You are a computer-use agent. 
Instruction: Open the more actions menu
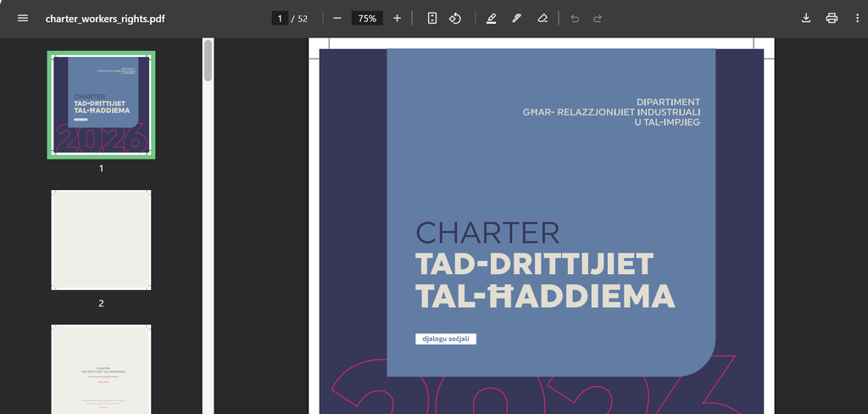pyautogui.click(x=858, y=19)
